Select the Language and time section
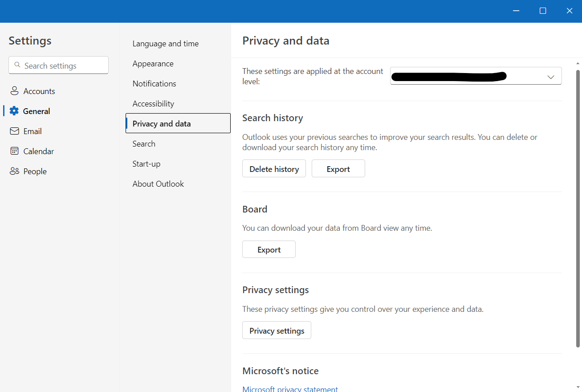This screenshot has height=392, width=582. (x=165, y=43)
